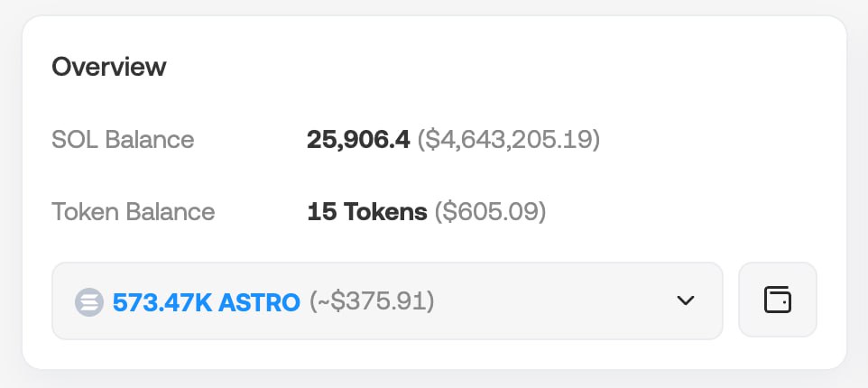The height and width of the screenshot is (388, 868).
Task: Click the word SOL in balance label
Action: pos(75,140)
